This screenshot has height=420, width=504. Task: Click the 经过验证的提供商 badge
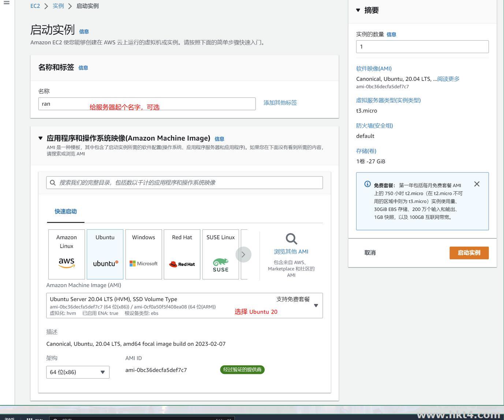pos(242,370)
